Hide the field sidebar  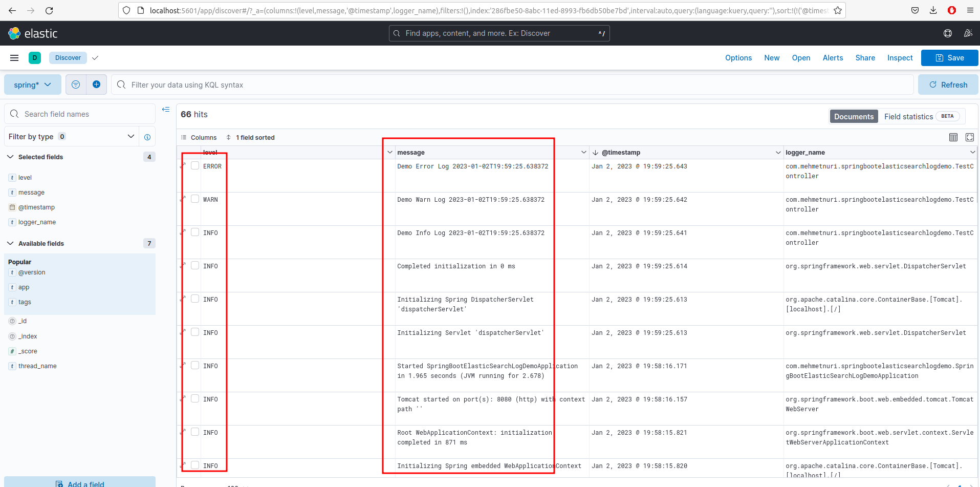click(x=166, y=109)
